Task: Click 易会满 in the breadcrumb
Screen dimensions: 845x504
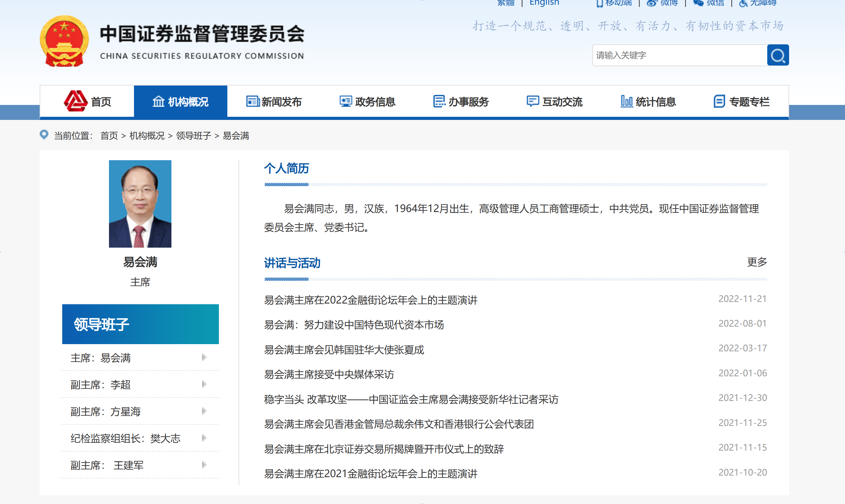Action: pos(236,136)
